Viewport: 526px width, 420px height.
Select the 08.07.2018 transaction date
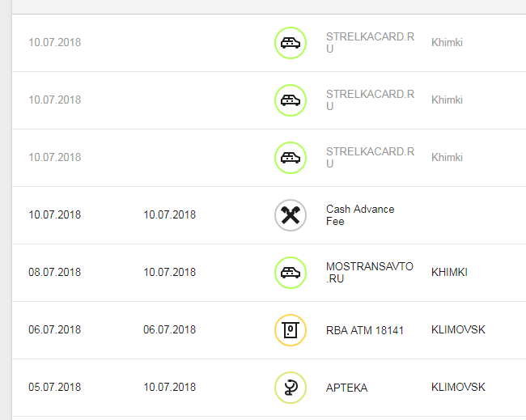pos(54,273)
